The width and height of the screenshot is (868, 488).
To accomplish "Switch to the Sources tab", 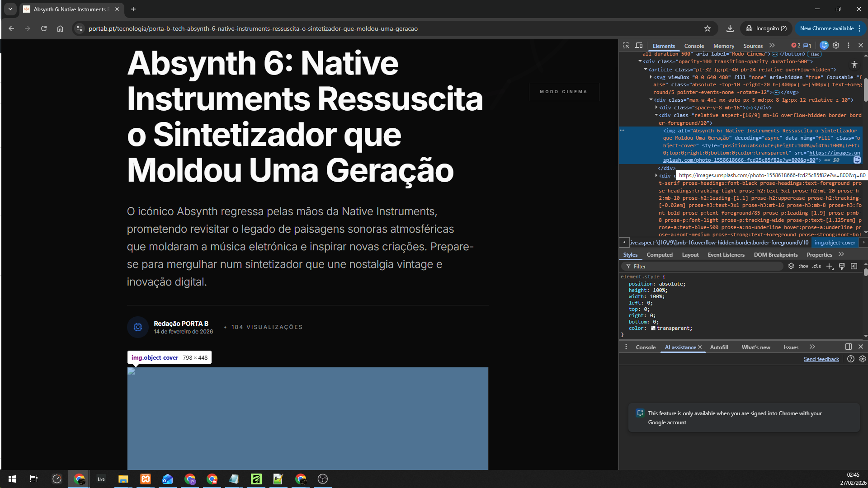I will tap(753, 46).
